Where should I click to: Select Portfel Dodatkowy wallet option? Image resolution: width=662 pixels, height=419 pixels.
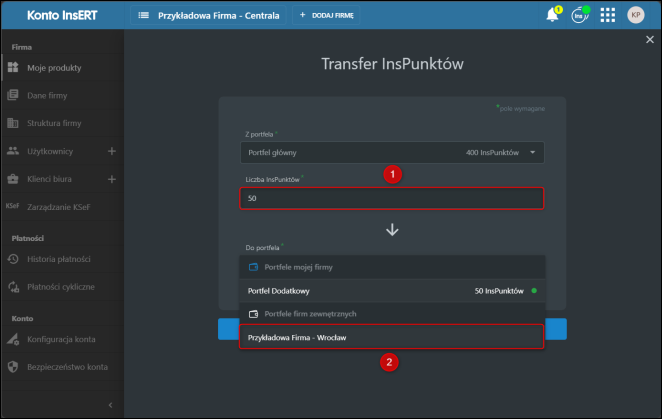coord(392,291)
